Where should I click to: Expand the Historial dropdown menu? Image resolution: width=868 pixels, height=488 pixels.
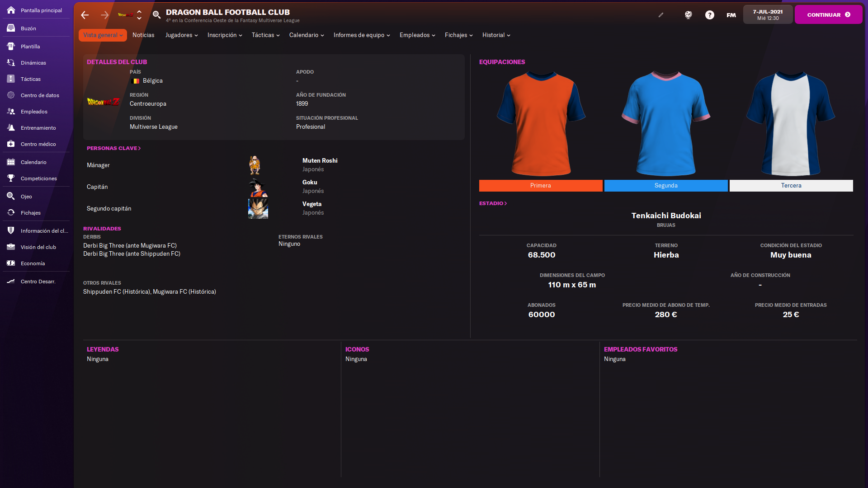(x=496, y=35)
